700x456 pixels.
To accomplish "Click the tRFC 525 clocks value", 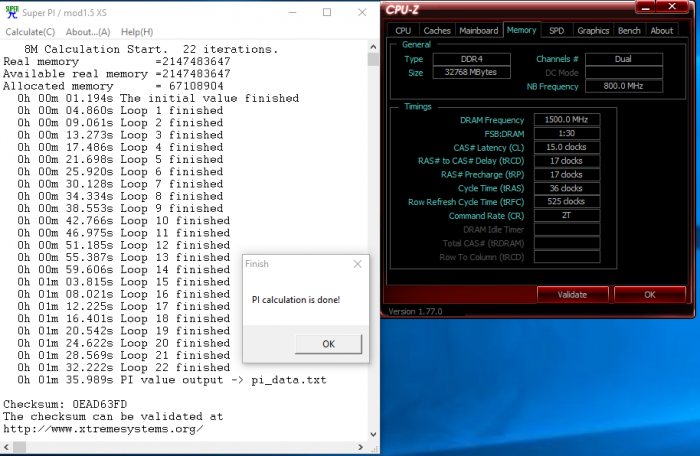I will click(x=567, y=201).
